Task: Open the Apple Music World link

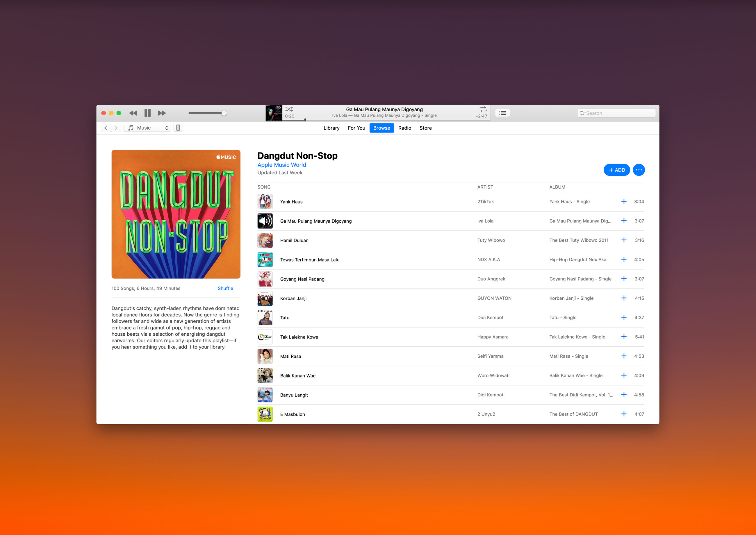Action: [x=281, y=165]
